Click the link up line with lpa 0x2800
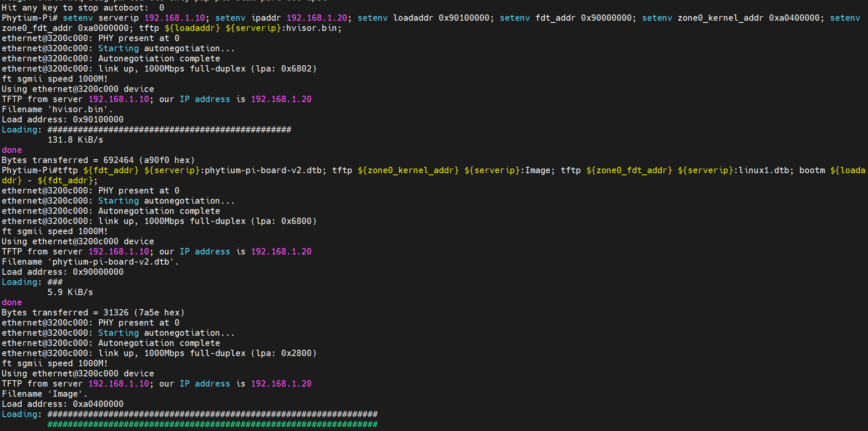868x431 pixels. click(x=159, y=353)
